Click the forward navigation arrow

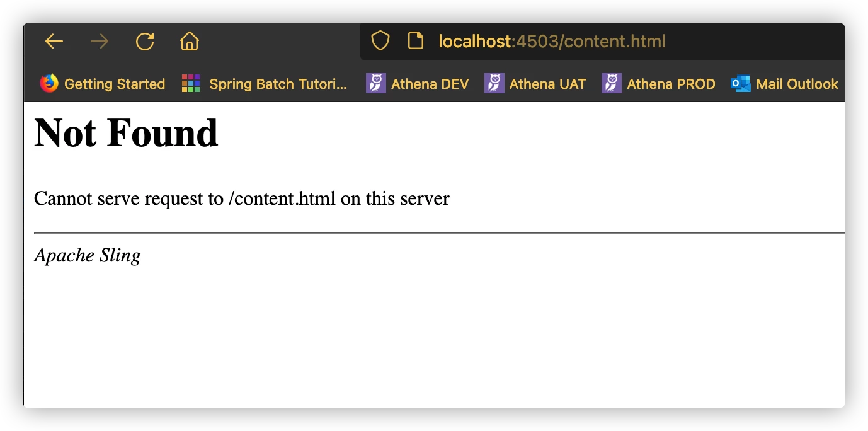click(x=100, y=42)
